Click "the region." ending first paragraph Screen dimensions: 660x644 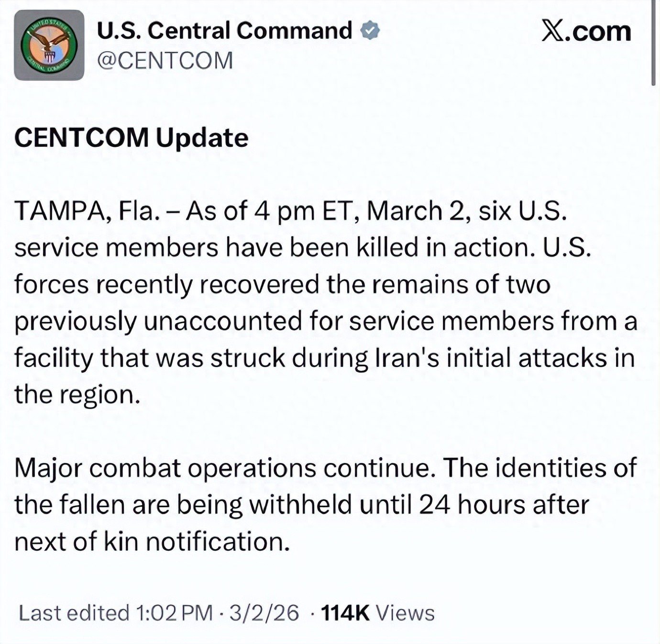point(77,395)
